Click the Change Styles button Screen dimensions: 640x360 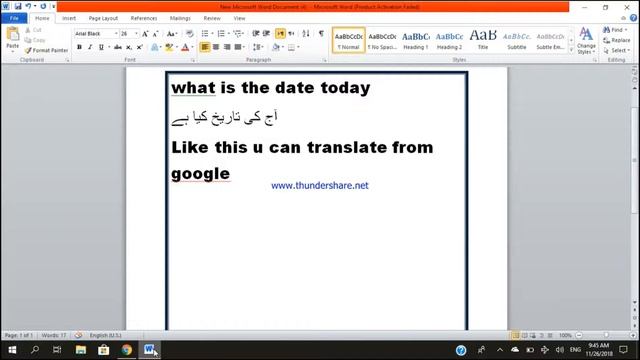click(x=586, y=40)
